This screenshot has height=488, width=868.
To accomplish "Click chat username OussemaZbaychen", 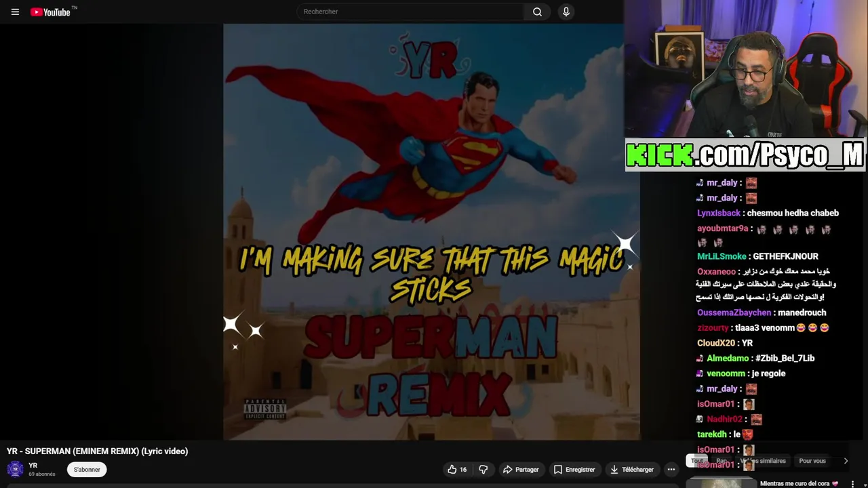I will [x=734, y=312].
